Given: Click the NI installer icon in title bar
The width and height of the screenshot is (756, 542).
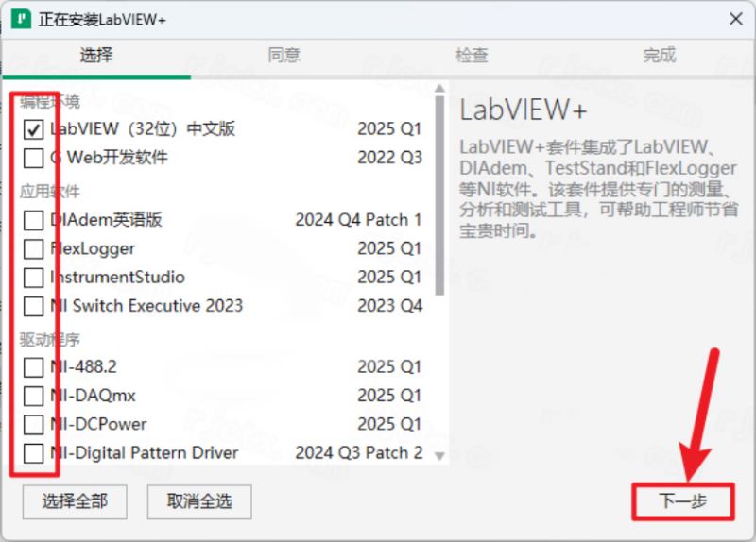Looking at the screenshot, I should pos(21,19).
